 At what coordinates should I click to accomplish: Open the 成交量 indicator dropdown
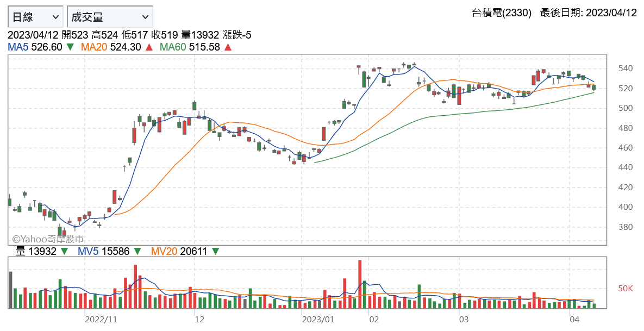[110, 17]
